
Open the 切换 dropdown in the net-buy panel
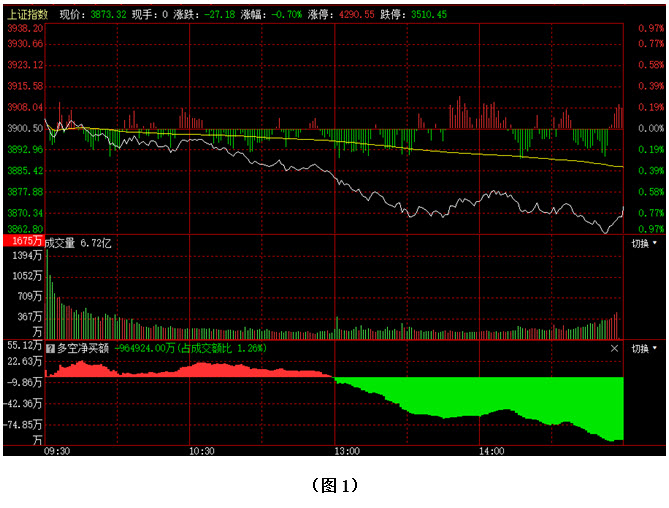(645, 349)
